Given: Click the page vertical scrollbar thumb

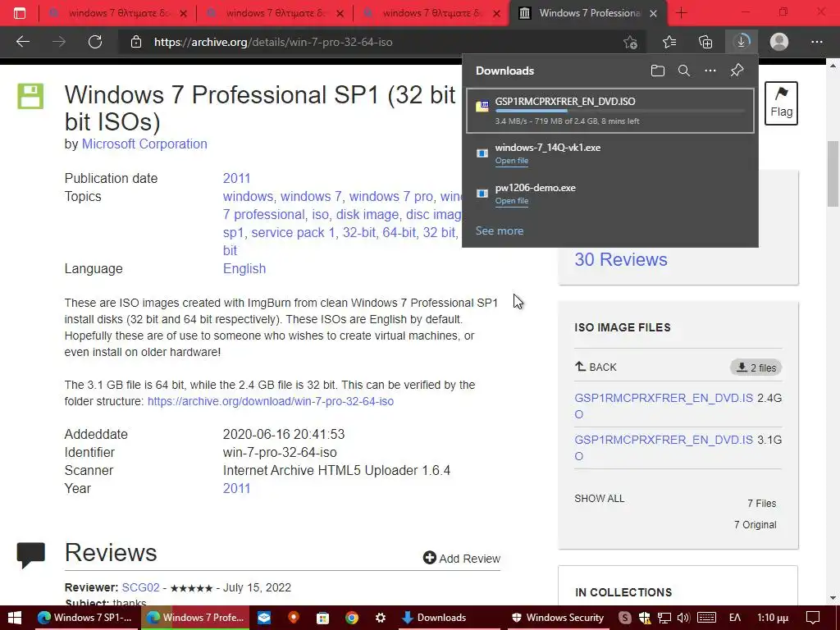Looking at the screenshot, I should 833,174.
